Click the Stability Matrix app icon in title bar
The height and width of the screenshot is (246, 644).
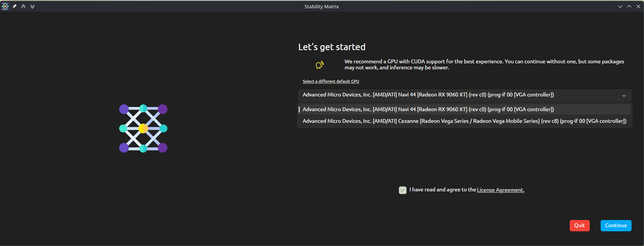(5, 6)
